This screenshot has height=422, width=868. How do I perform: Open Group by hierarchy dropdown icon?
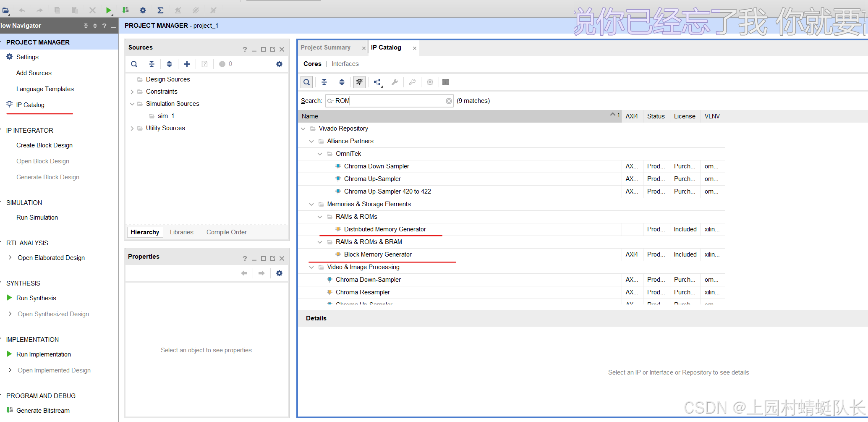click(378, 82)
